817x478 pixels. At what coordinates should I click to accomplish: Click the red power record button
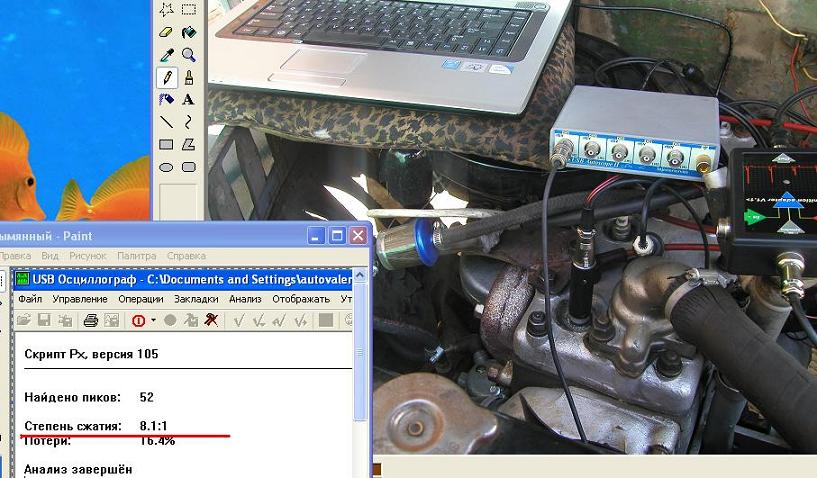click(138, 320)
